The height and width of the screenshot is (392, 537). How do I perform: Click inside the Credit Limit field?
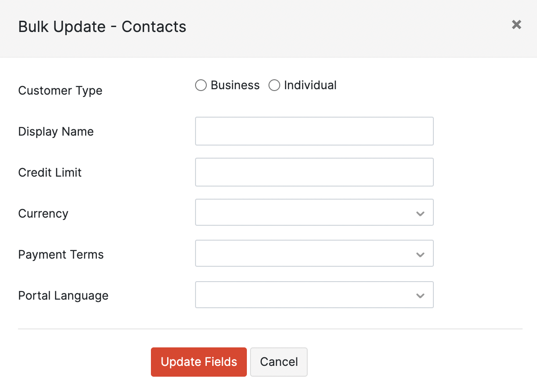314,172
